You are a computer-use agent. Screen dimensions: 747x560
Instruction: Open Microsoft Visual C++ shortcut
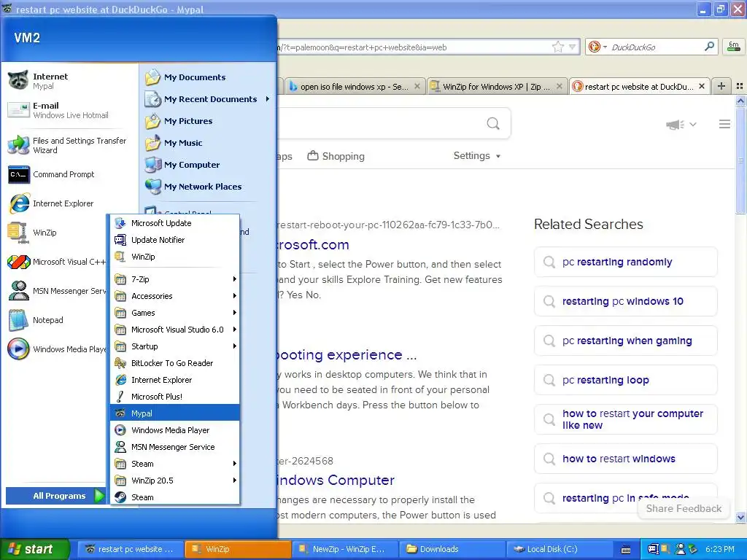coord(56,262)
